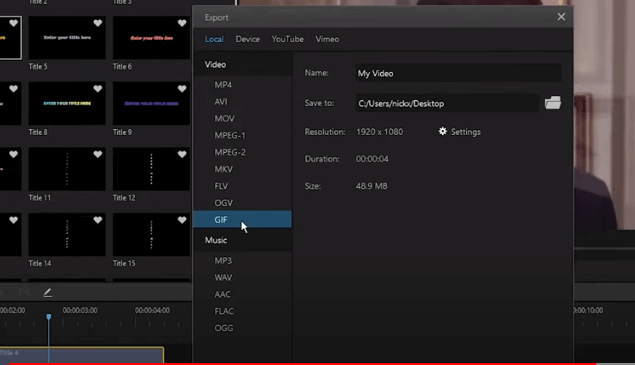The image size is (635, 365).
Task: Click the Music category header
Action: click(243, 240)
